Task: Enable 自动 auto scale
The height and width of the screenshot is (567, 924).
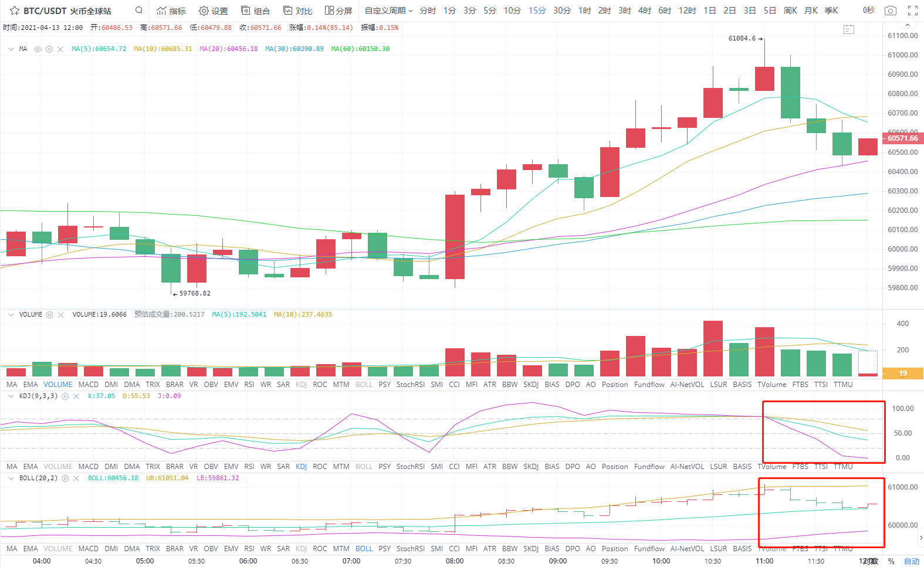Action: coord(912,561)
